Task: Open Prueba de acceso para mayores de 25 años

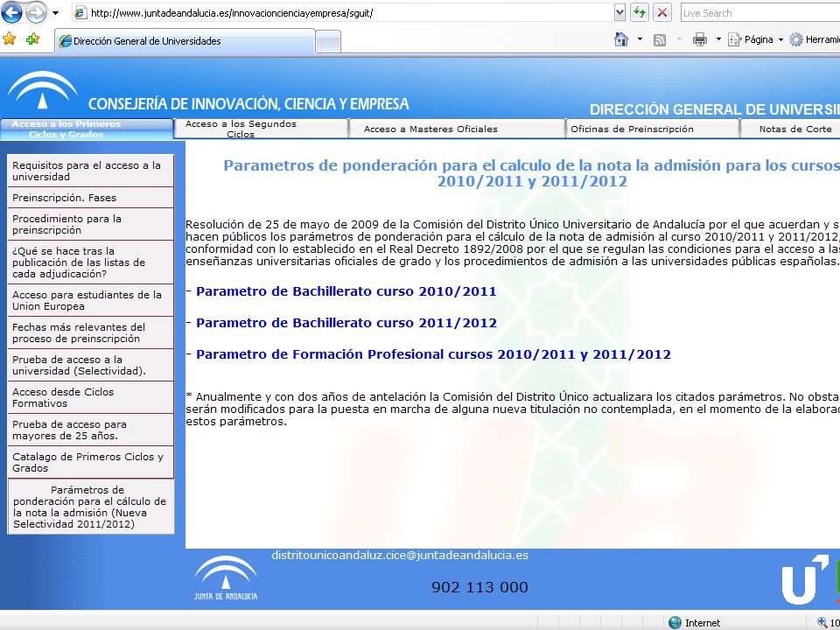Action: click(x=90, y=430)
